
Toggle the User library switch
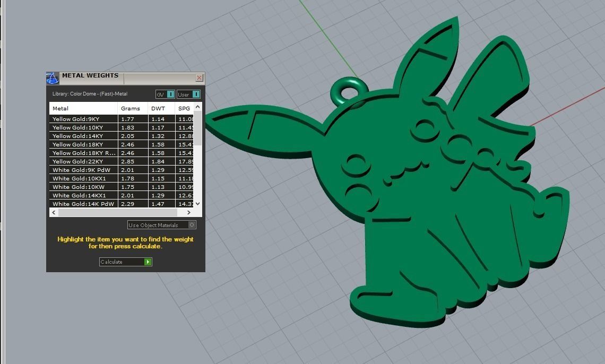point(189,94)
